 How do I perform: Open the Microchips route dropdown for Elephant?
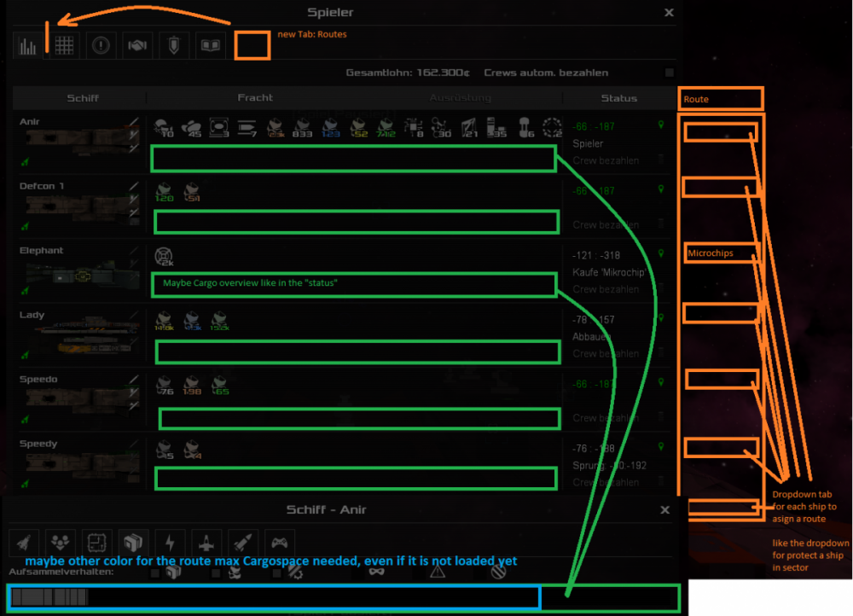(x=722, y=253)
